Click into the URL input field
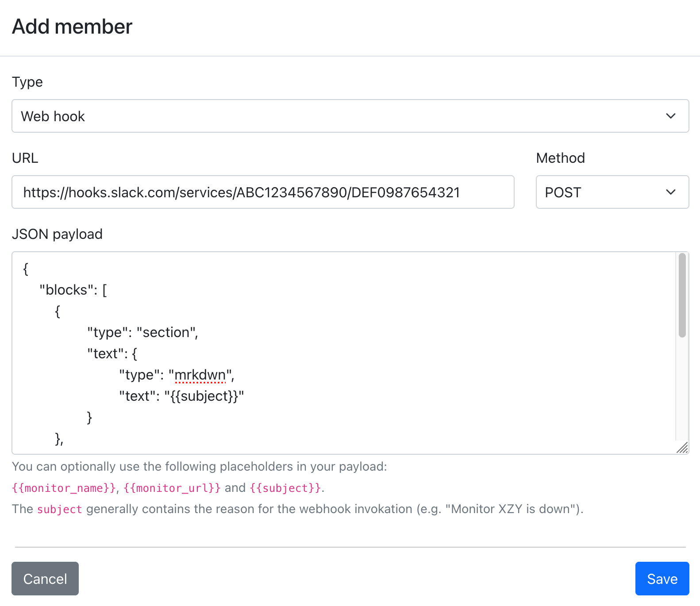This screenshot has height=606, width=700. 263,192
